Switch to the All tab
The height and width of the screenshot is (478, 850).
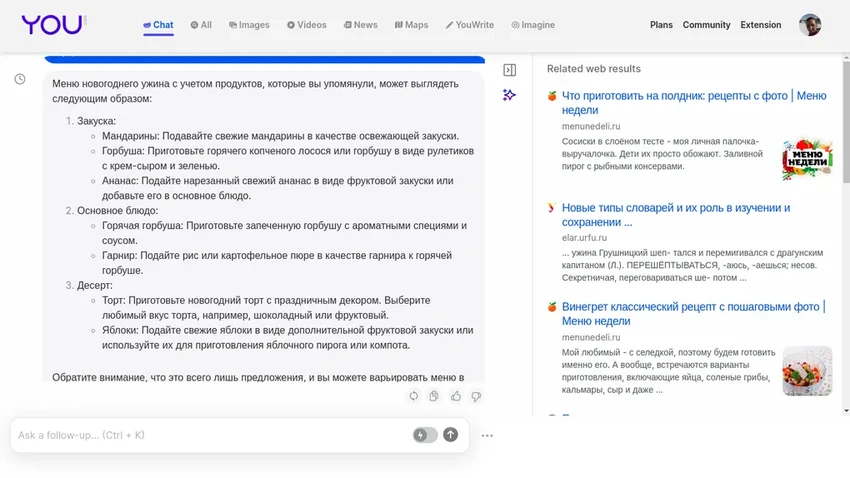201,25
